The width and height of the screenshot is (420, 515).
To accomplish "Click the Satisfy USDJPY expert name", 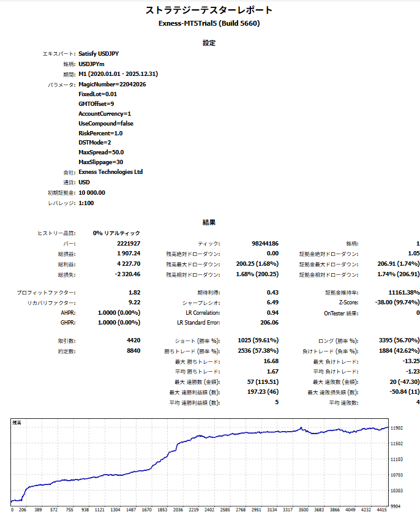I will (99, 53).
